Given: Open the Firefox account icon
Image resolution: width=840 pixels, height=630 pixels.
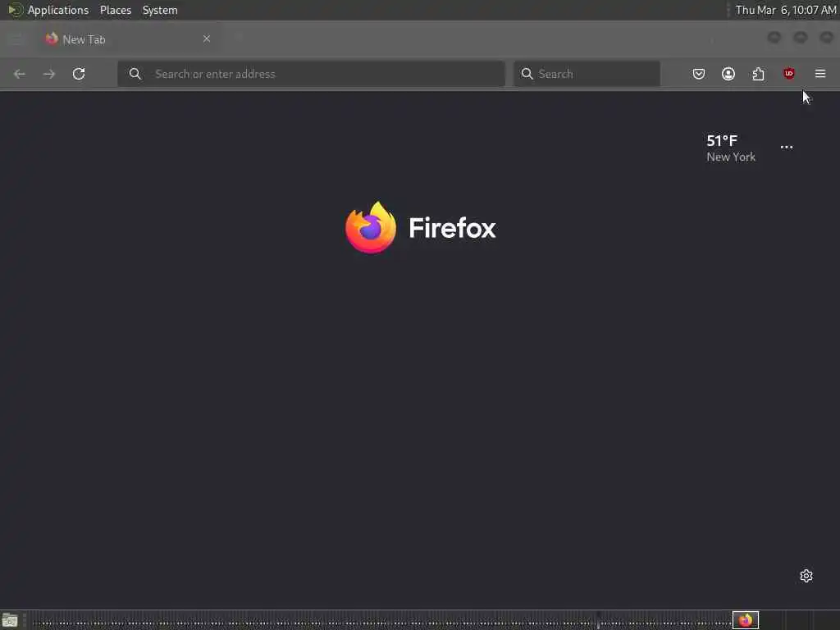Looking at the screenshot, I should [x=728, y=74].
